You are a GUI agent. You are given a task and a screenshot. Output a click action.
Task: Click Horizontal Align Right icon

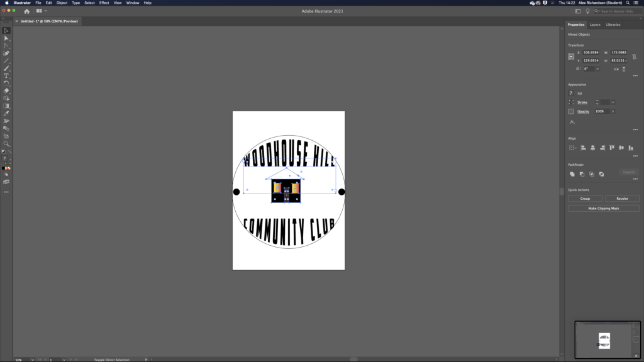[x=602, y=148]
